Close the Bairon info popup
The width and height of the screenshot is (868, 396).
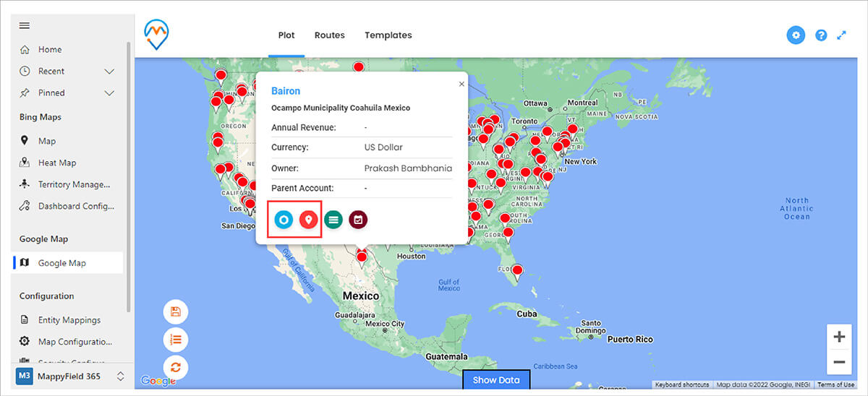tap(461, 84)
